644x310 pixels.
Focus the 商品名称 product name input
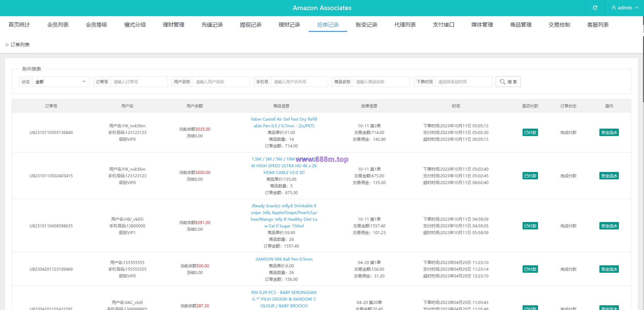click(x=381, y=82)
